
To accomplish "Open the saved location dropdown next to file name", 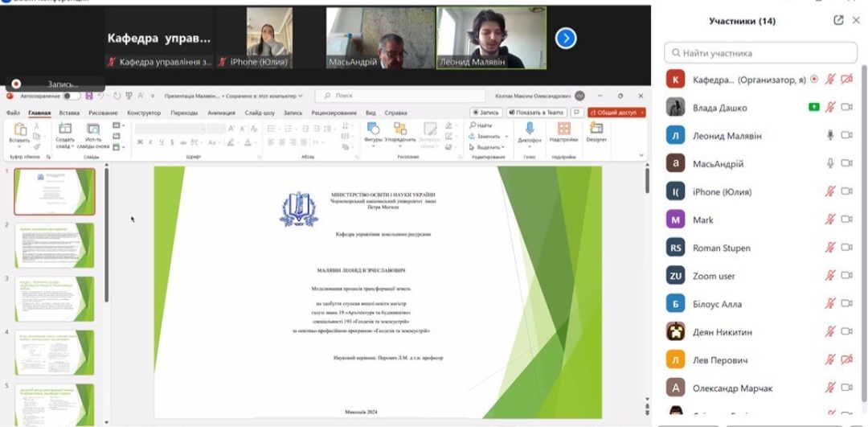I will (x=301, y=96).
